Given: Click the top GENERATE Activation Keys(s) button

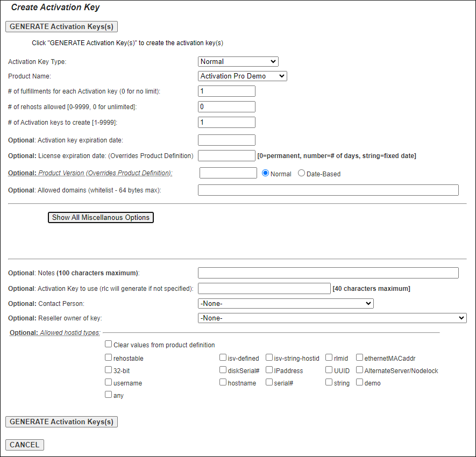Looking at the screenshot, I should [61, 26].
